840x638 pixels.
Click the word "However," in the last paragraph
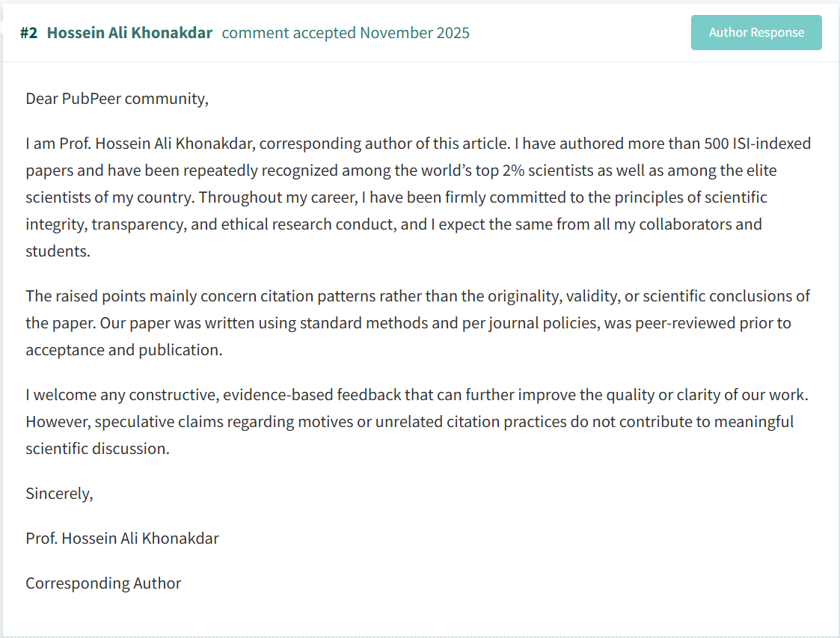[58, 422]
